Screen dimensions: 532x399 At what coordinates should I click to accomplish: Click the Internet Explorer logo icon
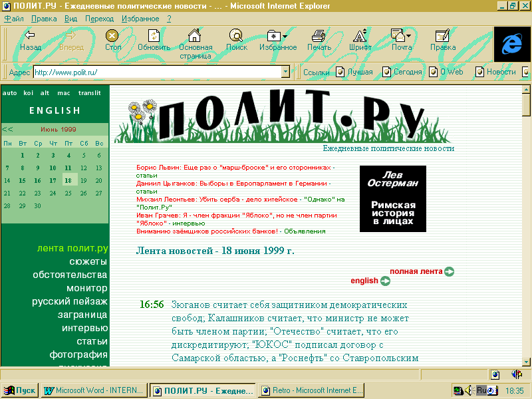[x=512, y=45]
